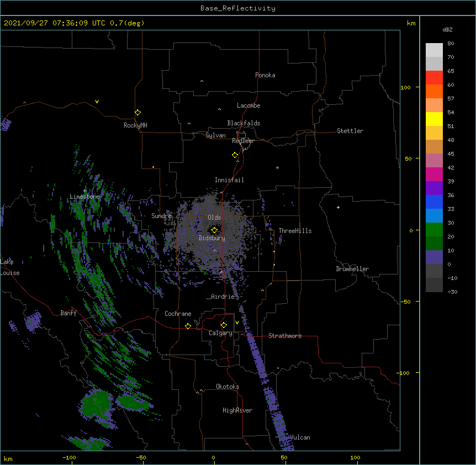
Task: Click the Lake Louise map label
Action: (10, 267)
